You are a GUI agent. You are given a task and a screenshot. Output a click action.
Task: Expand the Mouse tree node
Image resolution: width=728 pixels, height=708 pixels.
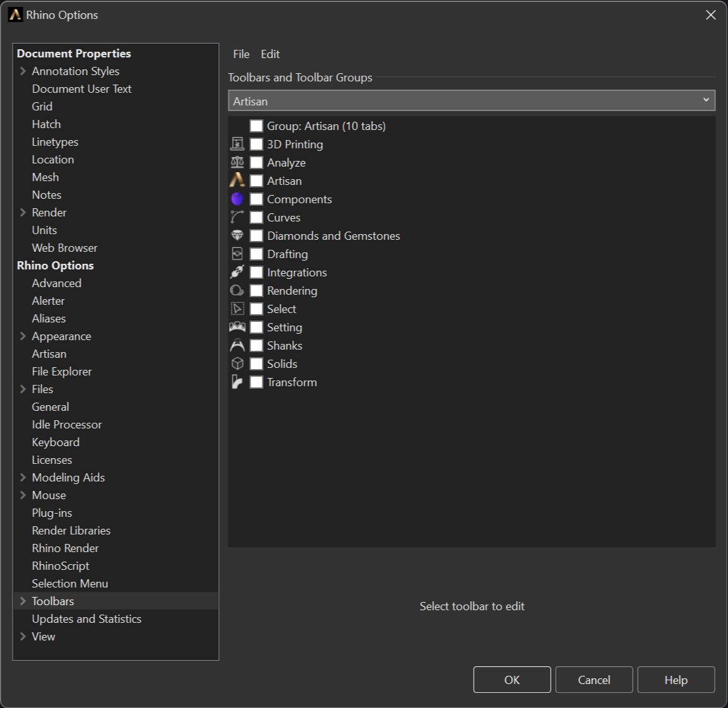[23, 495]
